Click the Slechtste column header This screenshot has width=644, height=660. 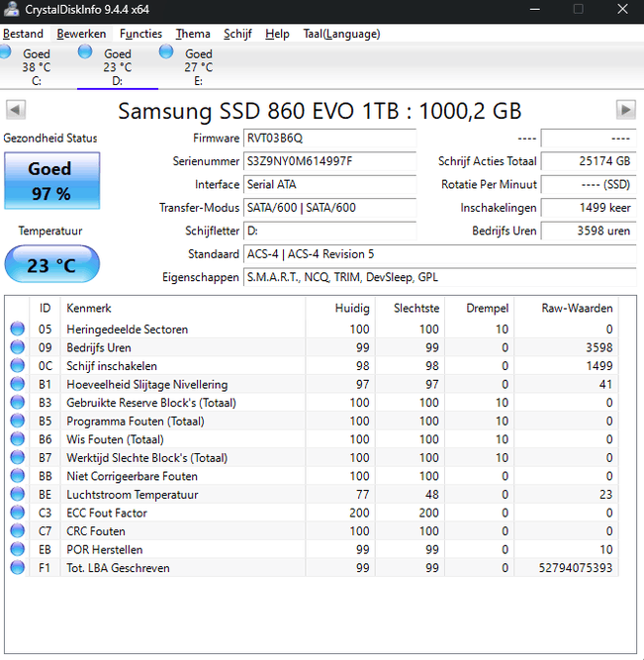[x=410, y=308]
